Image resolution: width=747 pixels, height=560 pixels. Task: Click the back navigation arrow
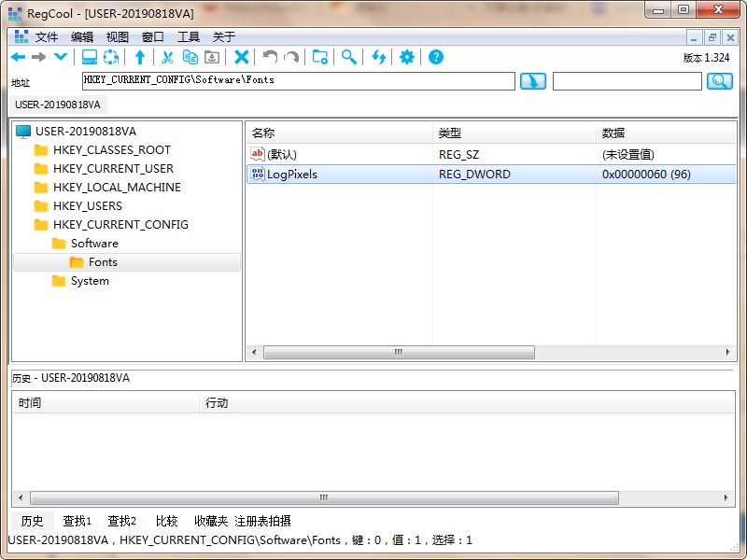pos(18,57)
